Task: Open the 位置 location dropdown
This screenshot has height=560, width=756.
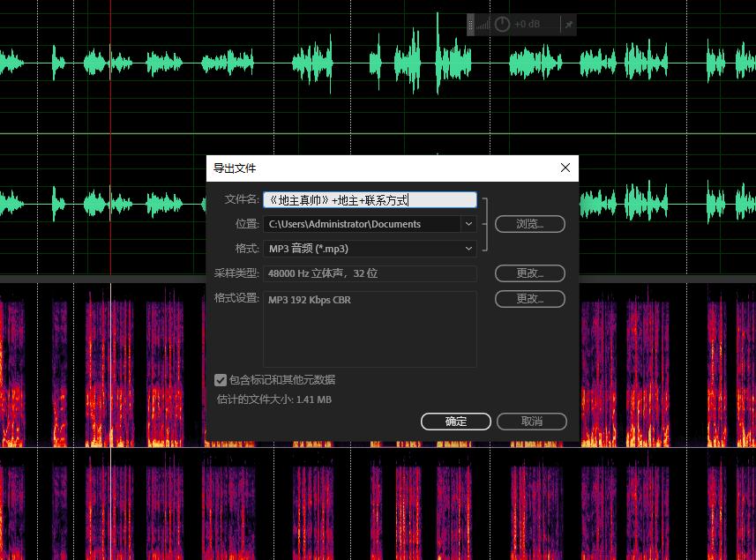Action: pos(468,224)
